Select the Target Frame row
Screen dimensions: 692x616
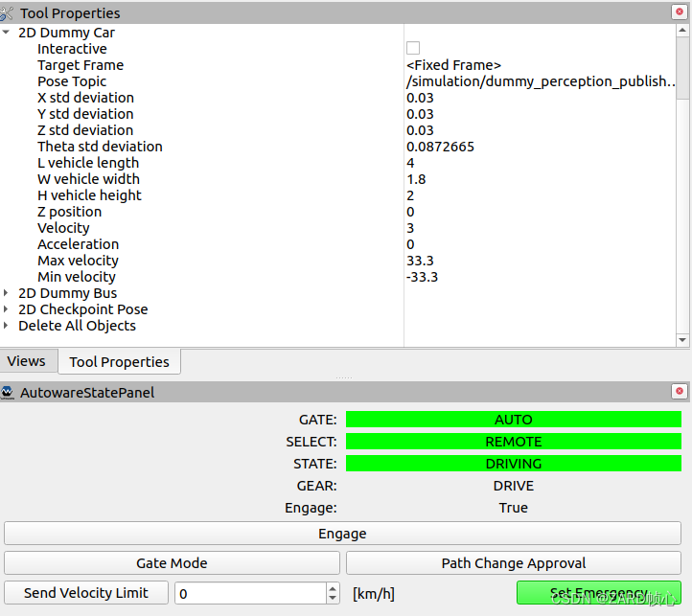coord(337,65)
